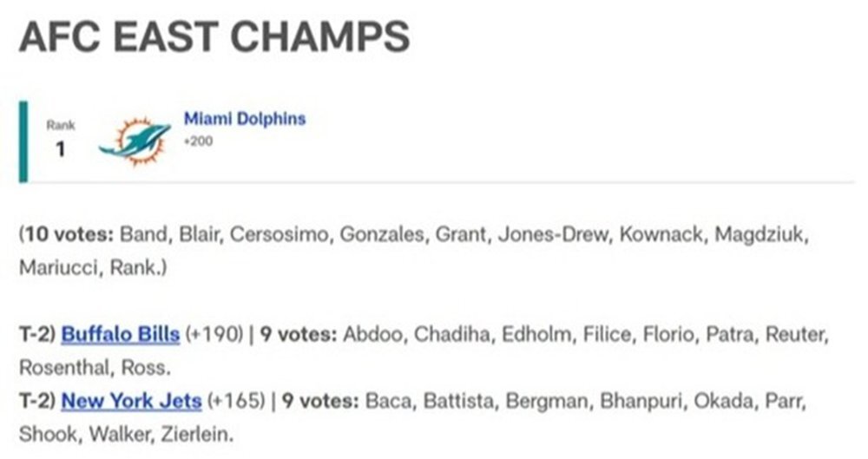This screenshot has width=868, height=459.
Task: Select the AFC EAST CHAMPS heading
Action: tap(214, 36)
